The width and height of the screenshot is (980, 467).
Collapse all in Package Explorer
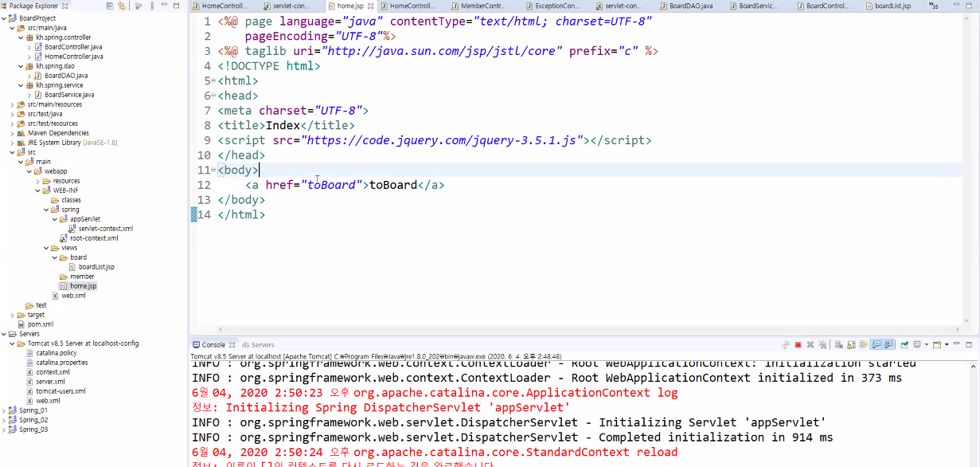coord(110,6)
